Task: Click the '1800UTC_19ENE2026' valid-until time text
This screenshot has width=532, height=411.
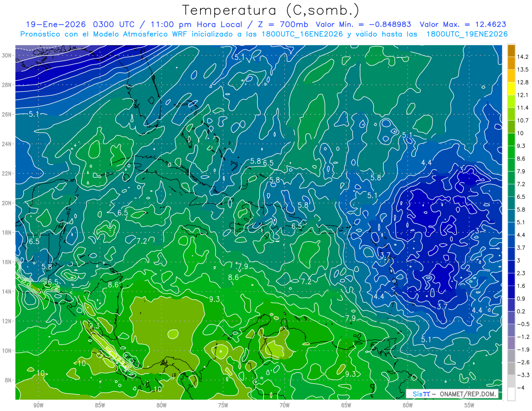Action: [x=467, y=34]
